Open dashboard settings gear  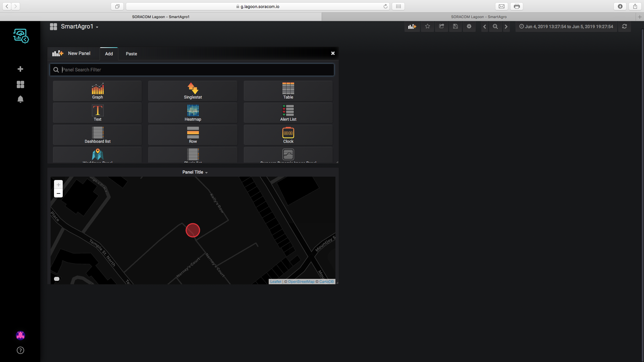click(469, 26)
